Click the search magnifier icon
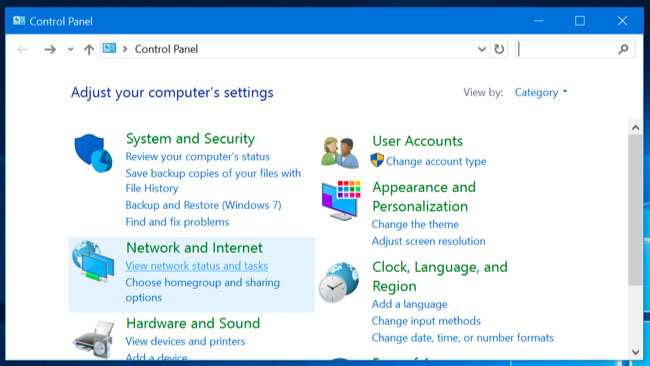The width and height of the screenshot is (650, 366). point(623,49)
